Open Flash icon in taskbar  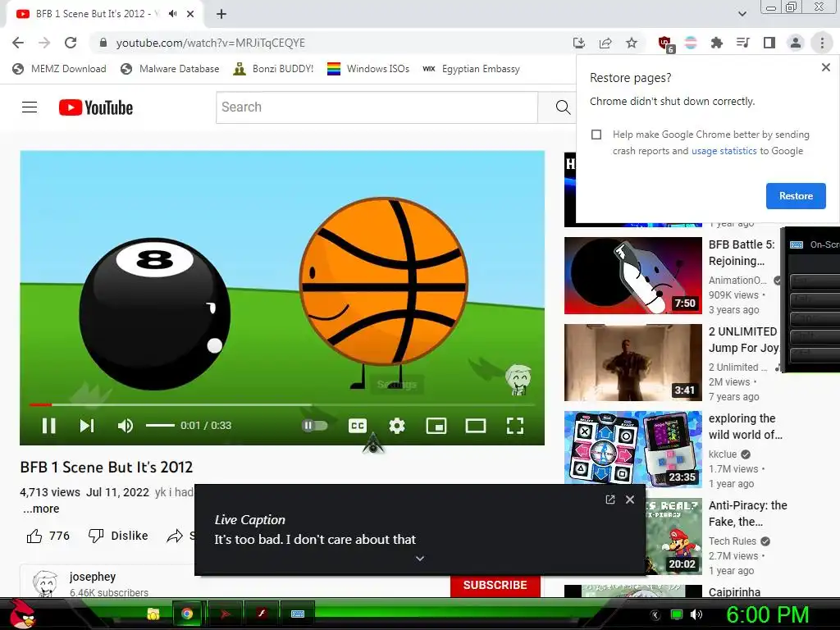click(262, 614)
